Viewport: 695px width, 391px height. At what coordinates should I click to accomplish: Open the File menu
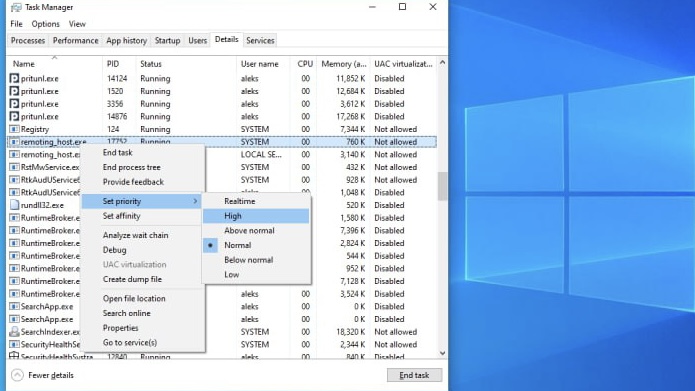pyautogui.click(x=16, y=24)
